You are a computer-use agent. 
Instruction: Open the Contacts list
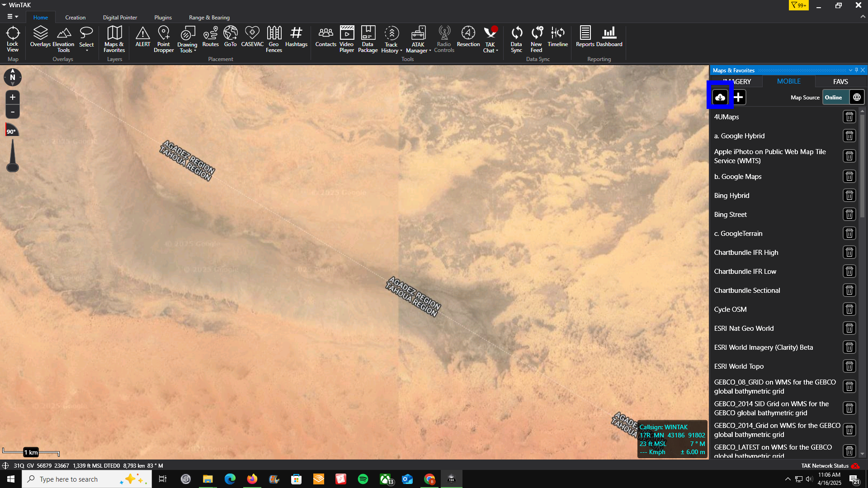coord(326,37)
